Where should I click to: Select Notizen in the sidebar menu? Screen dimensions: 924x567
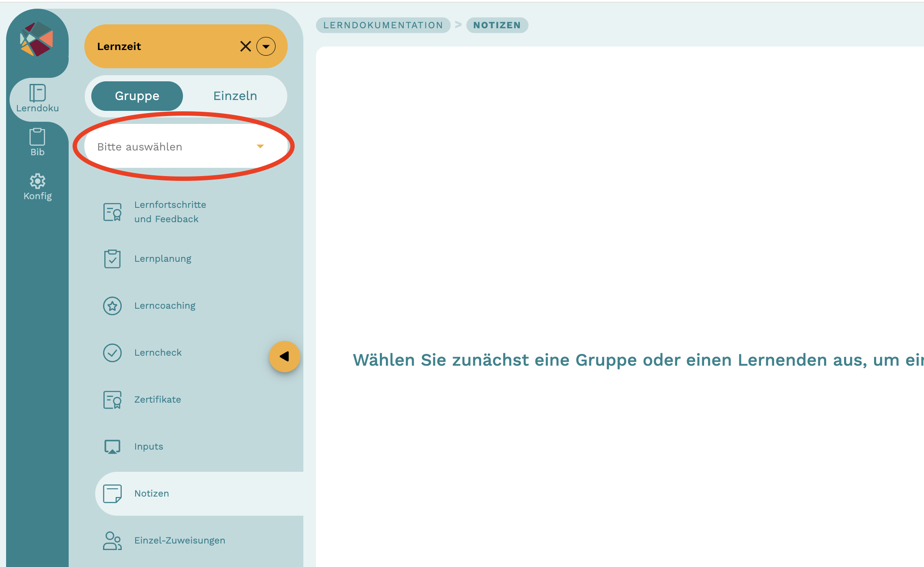[x=152, y=494]
